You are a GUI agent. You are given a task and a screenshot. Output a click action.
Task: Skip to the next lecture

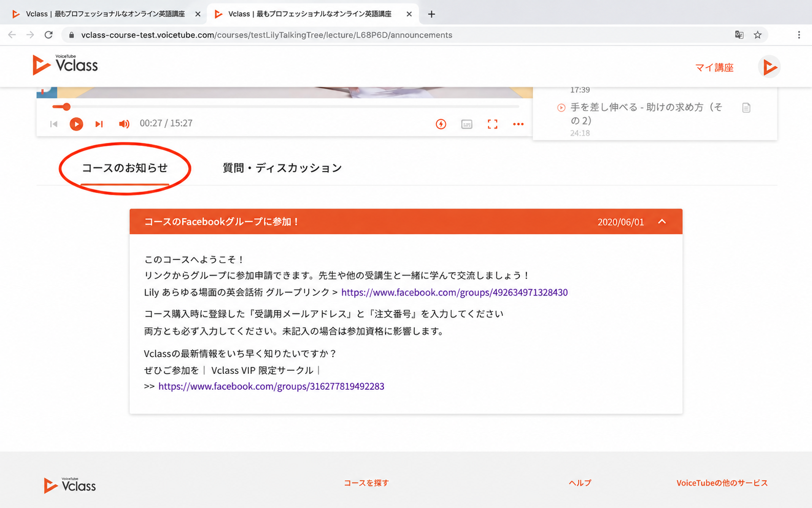pos(99,124)
